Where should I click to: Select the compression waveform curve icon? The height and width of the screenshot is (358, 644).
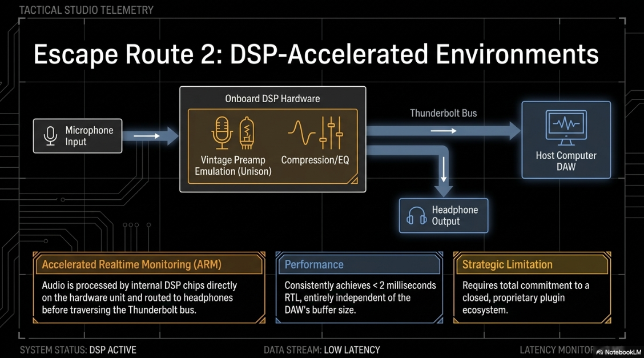[x=301, y=132]
